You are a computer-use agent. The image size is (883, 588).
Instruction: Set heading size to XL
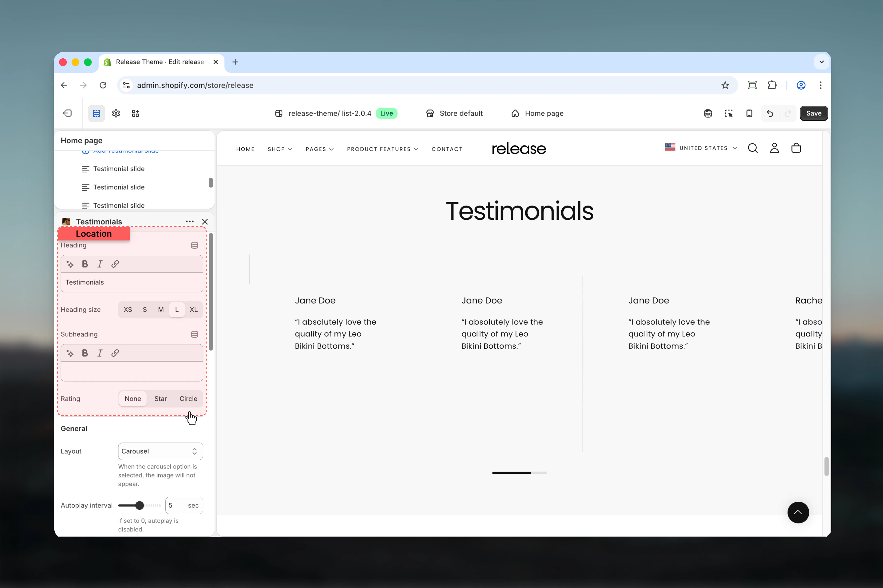click(193, 309)
